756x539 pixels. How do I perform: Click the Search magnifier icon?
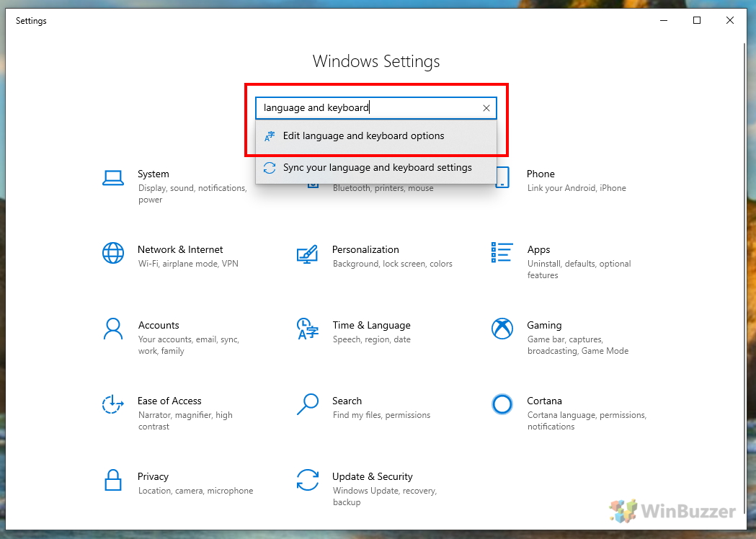coord(308,404)
